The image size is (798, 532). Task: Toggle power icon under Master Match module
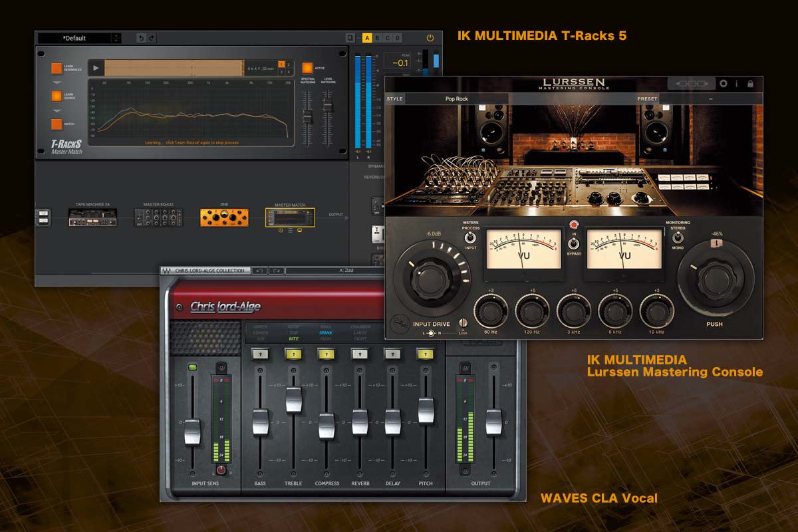click(281, 231)
